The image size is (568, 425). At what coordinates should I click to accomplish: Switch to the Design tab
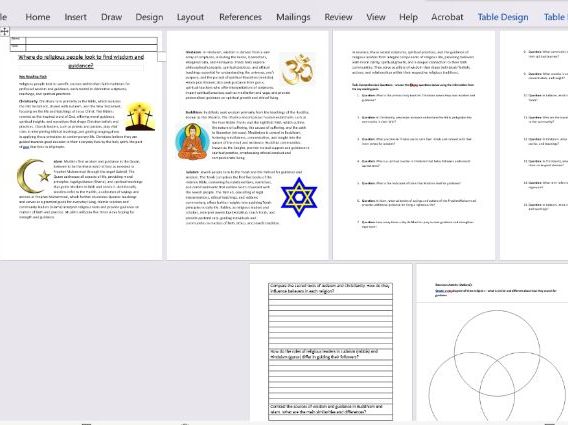[x=149, y=17]
